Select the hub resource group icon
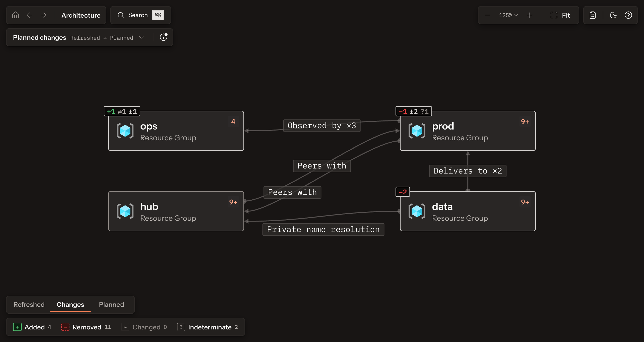 click(x=125, y=211)
